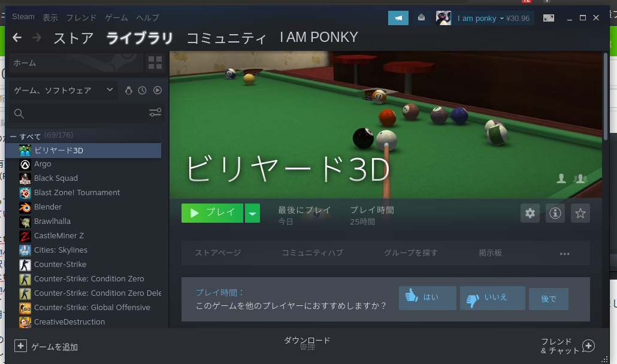The image size is (617, 364).
Task: Go to the コミュニティ tab
Action: pos(226,38)
